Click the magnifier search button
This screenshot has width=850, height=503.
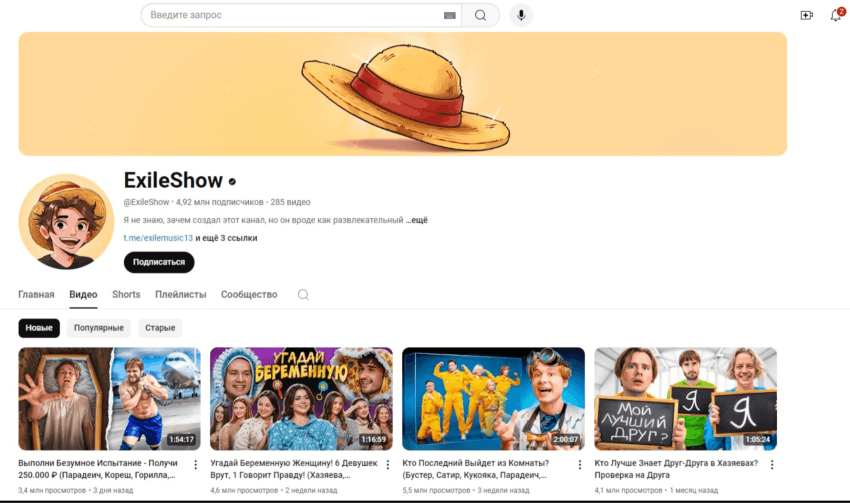pos(480,15)
